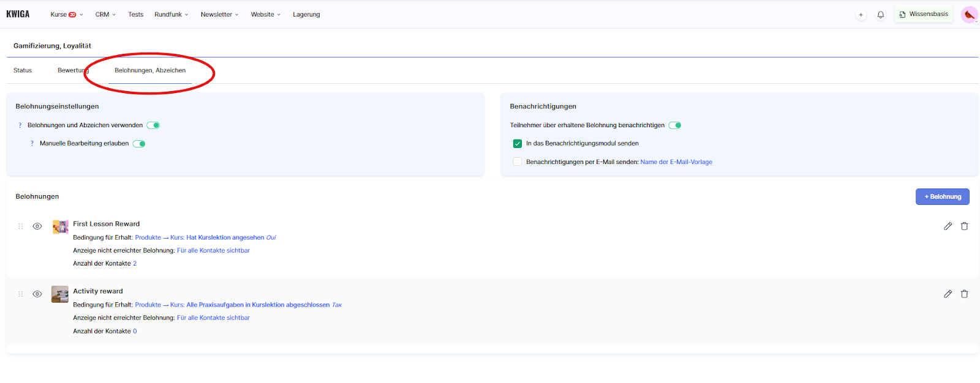Click the + Belohnung button
Image resolution: width=980 pixels, height=383 pixels.
942,196
